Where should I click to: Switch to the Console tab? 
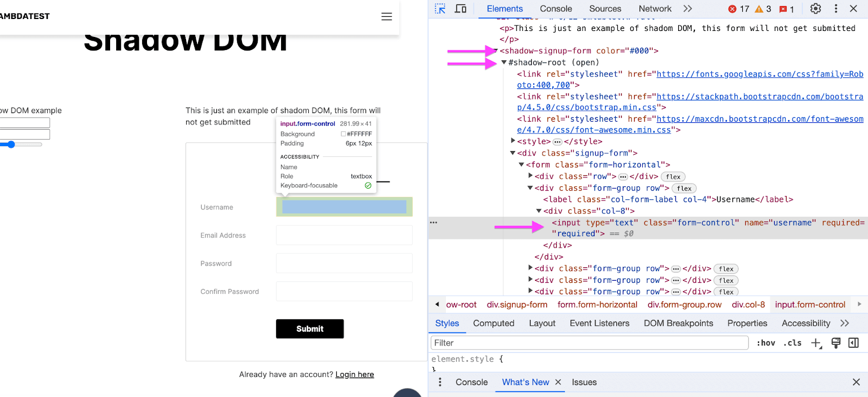click(x=556, y=9)
